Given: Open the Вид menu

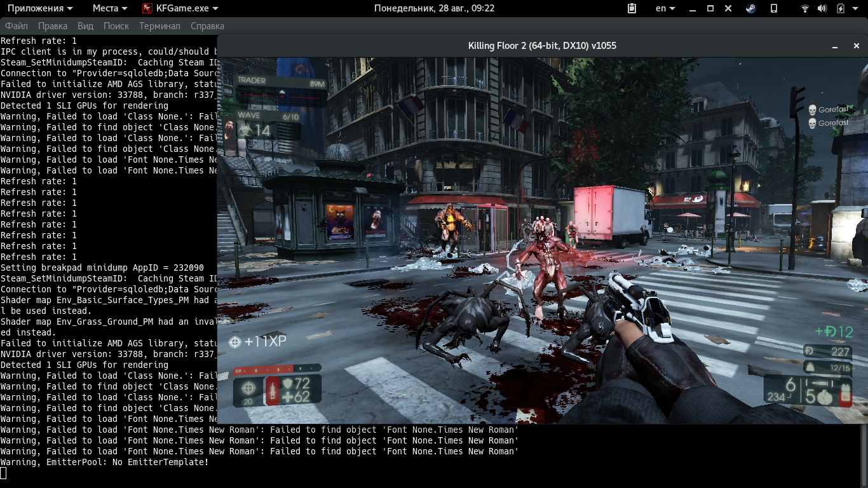Looking at the screenshot, I should 86,26.
